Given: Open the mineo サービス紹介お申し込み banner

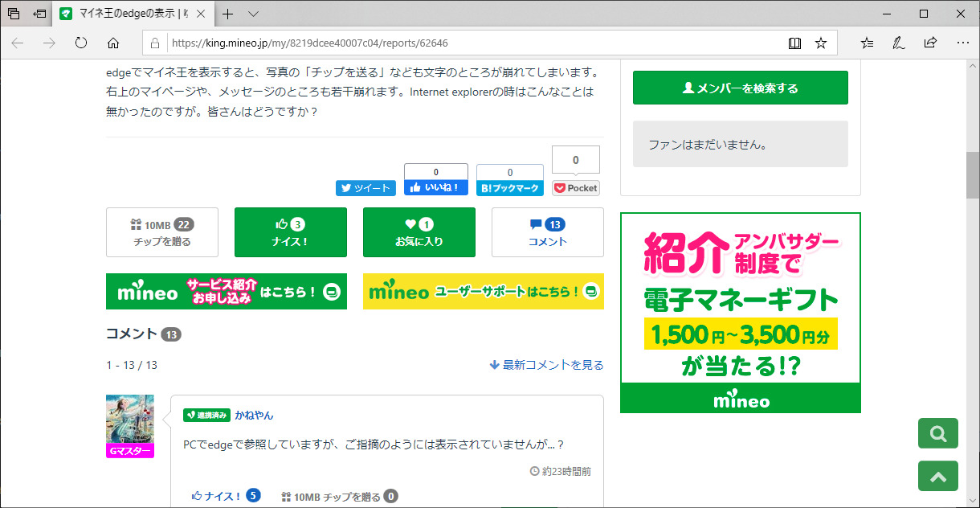Looking at the screenshot, I should point(227,291).
